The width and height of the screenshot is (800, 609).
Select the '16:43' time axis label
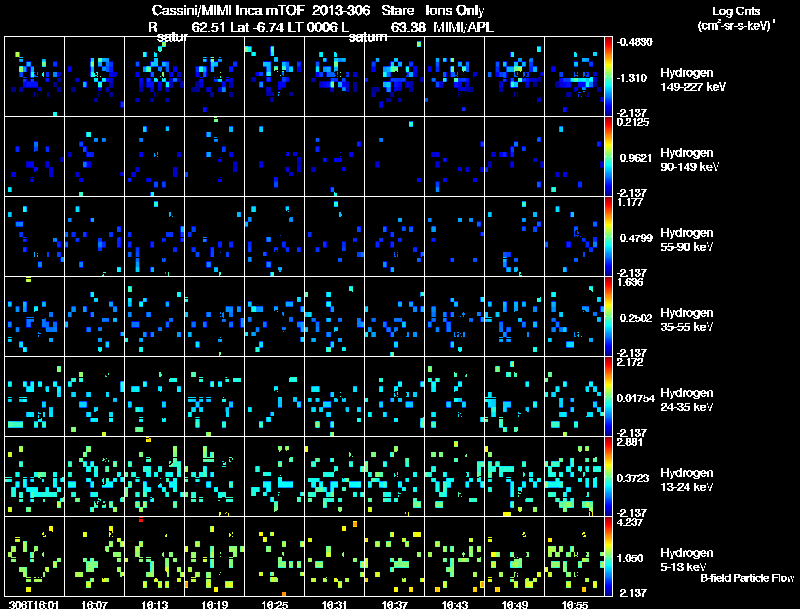[455, 605]
